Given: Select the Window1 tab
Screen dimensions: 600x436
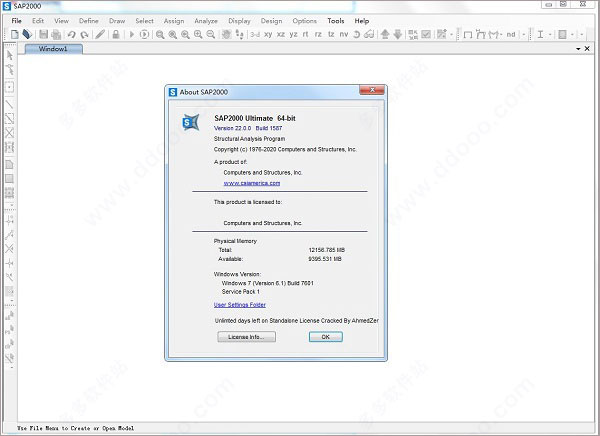Looking at the screenshot, I should coord(53,49).
